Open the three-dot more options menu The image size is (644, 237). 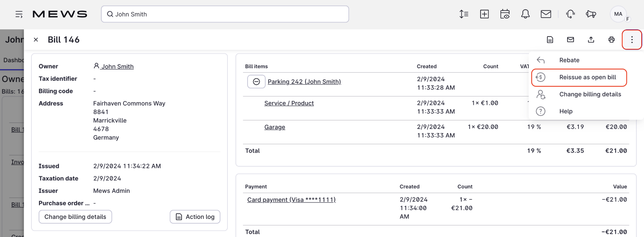point(632,40)
